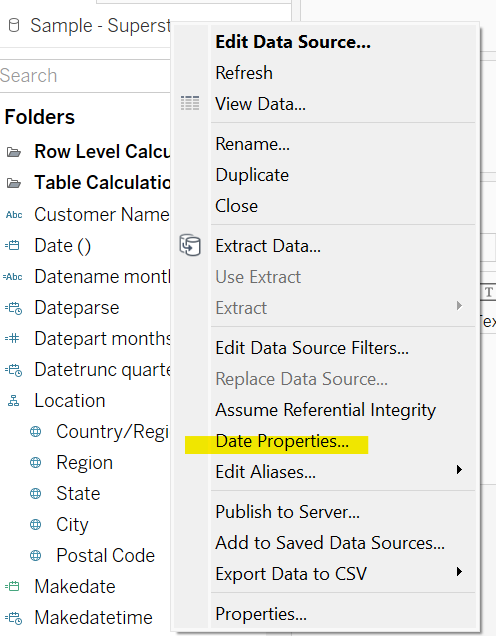Viewport: 496px width, 636px height.
Task: Choose Edit Data Source from context menu
Action: [x=293, y=42]
